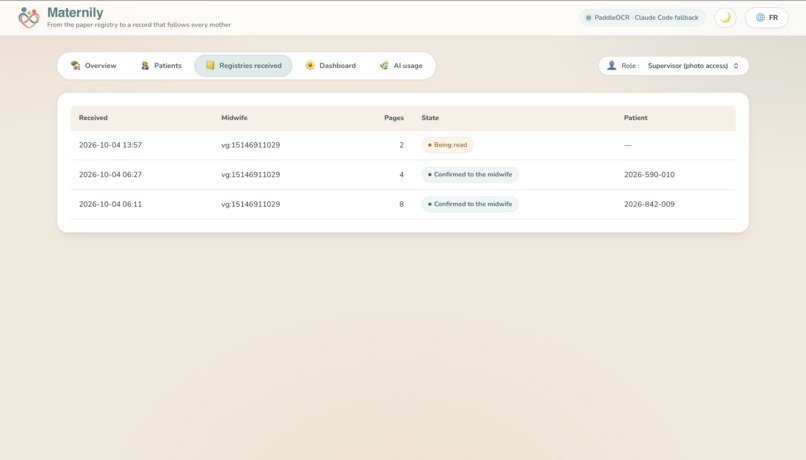Click the Pages column header
The width and height of the screenshot is (806, 460).
(394, 118)
